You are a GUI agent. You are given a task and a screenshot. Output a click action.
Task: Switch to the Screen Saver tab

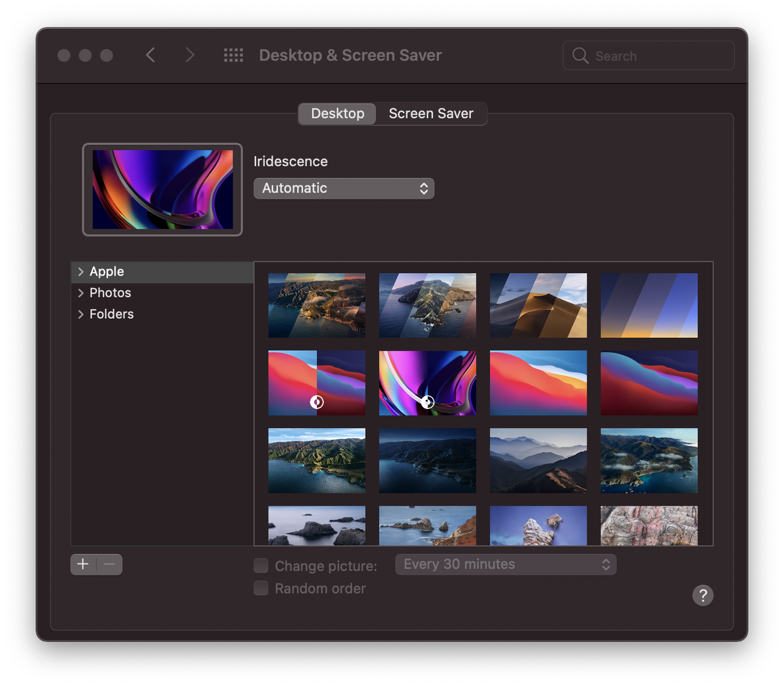(431, 114)
